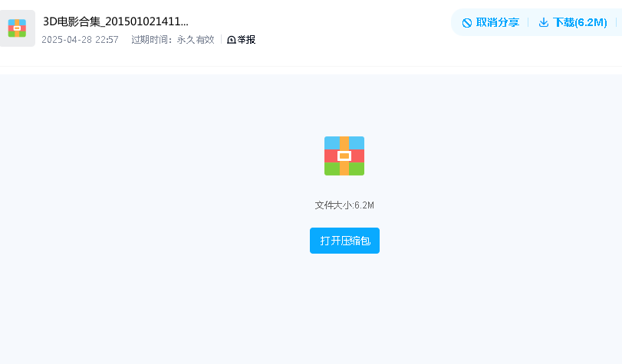Screen dimensions: 622x364
Task: Download the file via 下载(6.2M)
Action: (x=573, y=22)
